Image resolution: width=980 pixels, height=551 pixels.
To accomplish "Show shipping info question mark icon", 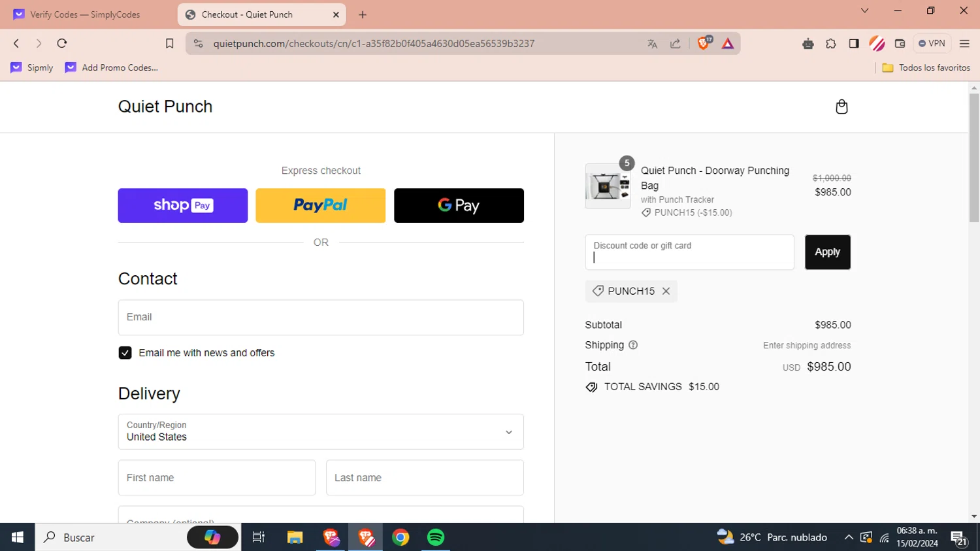I will (x=633, y=345).
